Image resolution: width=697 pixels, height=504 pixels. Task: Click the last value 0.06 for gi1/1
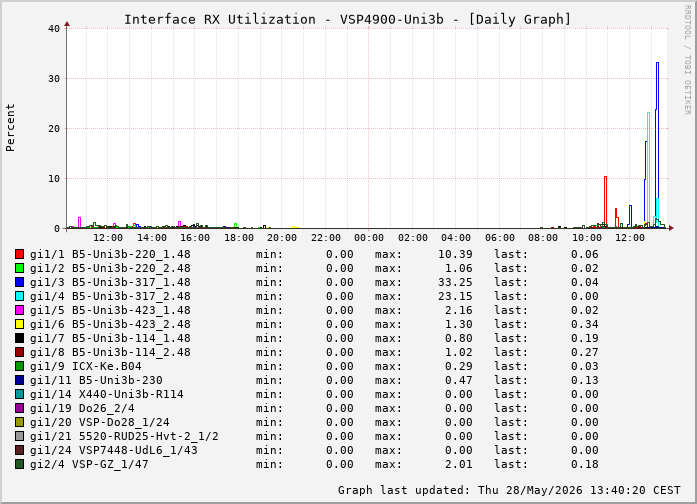click(x=585, y=254)
